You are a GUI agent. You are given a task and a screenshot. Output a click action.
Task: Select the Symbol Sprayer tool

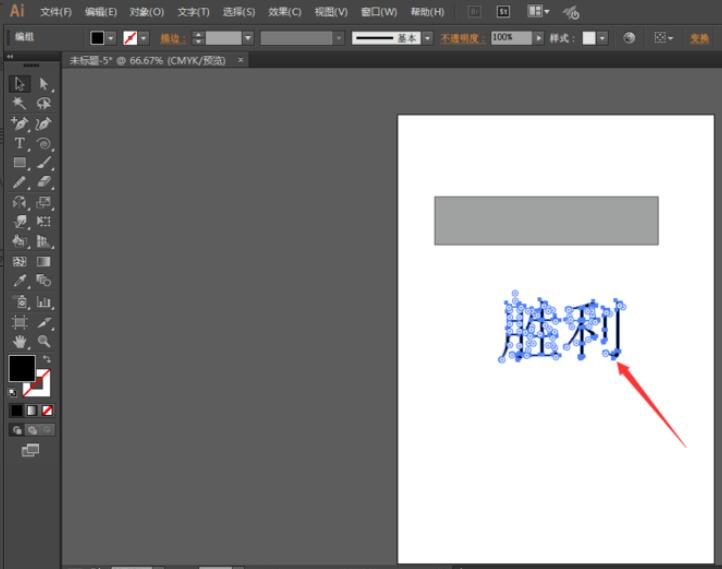pos(19,302)
